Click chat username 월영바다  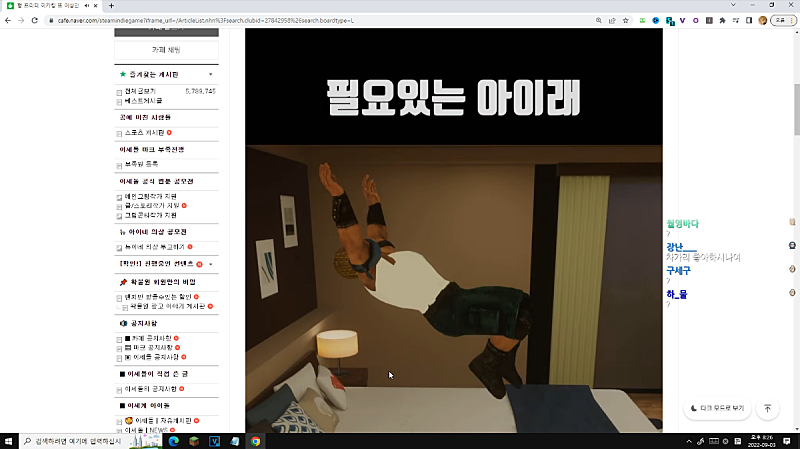[682, 223]
